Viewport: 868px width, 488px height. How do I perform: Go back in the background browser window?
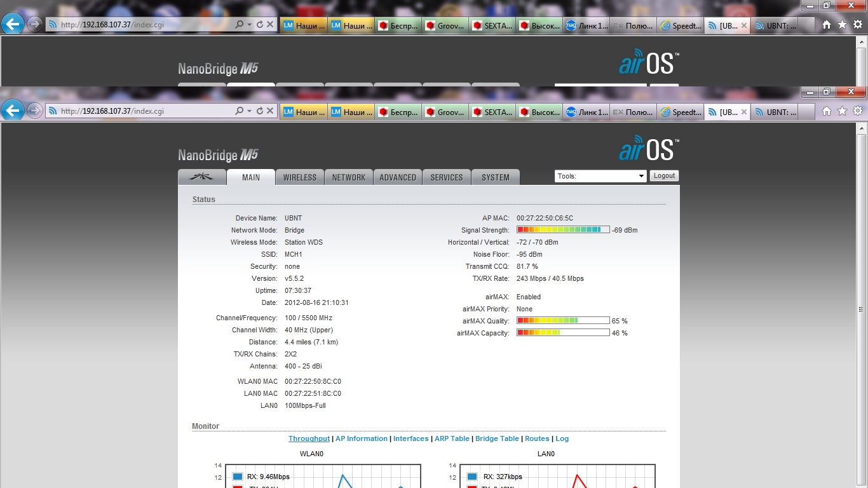click(13, 24)
